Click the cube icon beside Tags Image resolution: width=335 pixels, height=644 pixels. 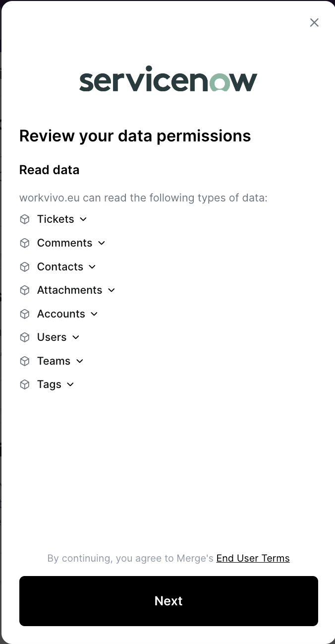(25, 384)
